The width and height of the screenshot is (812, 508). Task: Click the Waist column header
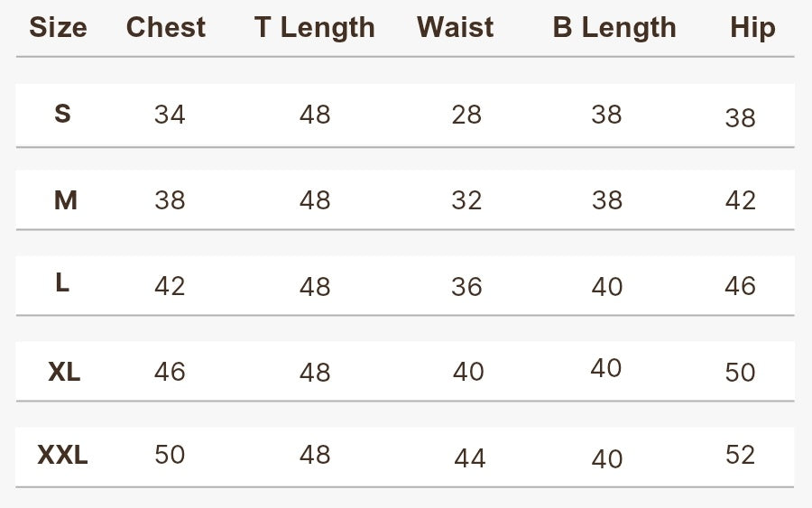tap(456, 27)
